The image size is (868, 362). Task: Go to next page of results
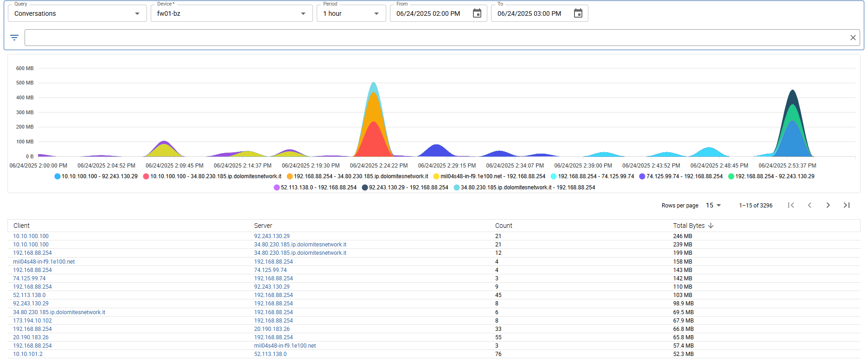828,205
